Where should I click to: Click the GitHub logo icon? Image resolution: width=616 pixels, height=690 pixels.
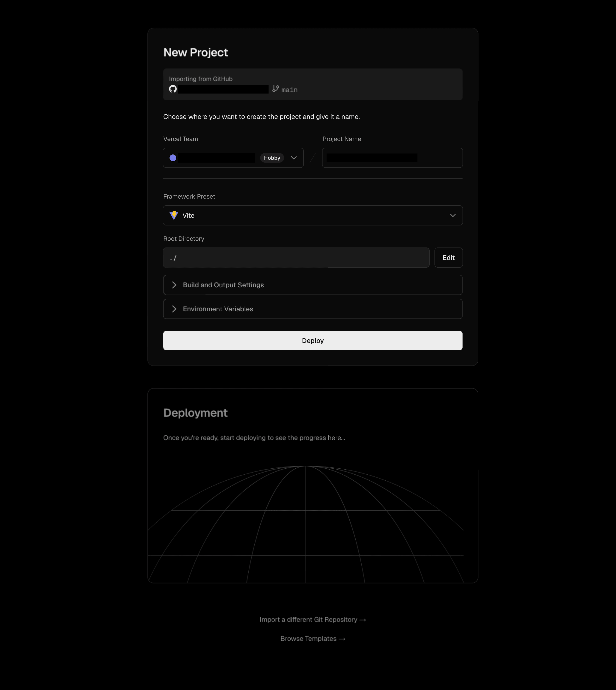(x=173, y=89)
